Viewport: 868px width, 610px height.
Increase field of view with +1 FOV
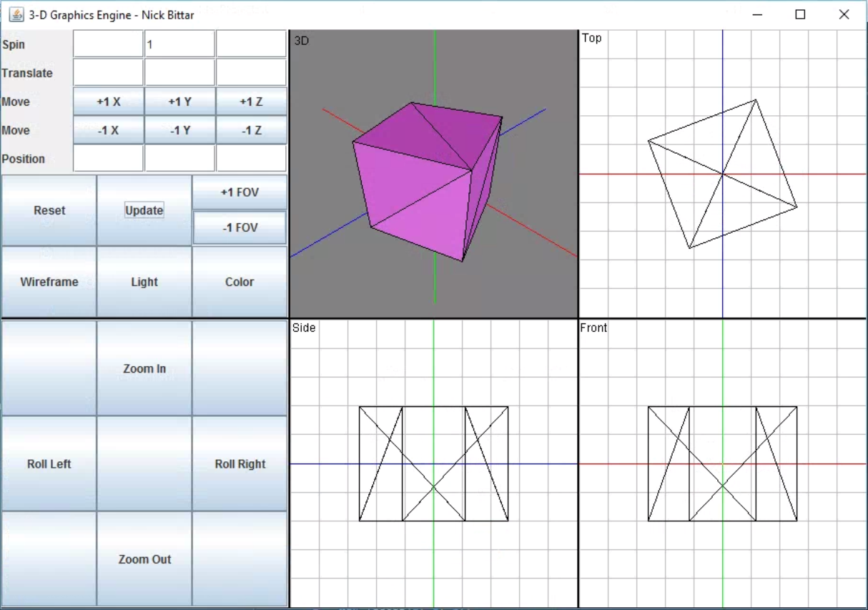[240, 192]
